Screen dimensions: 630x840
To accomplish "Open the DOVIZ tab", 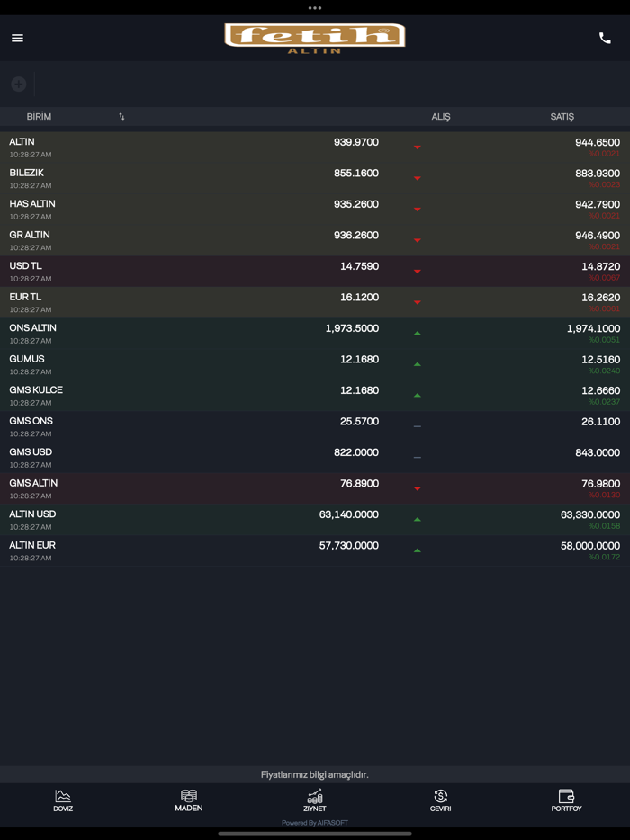I will tap(63, 800).
